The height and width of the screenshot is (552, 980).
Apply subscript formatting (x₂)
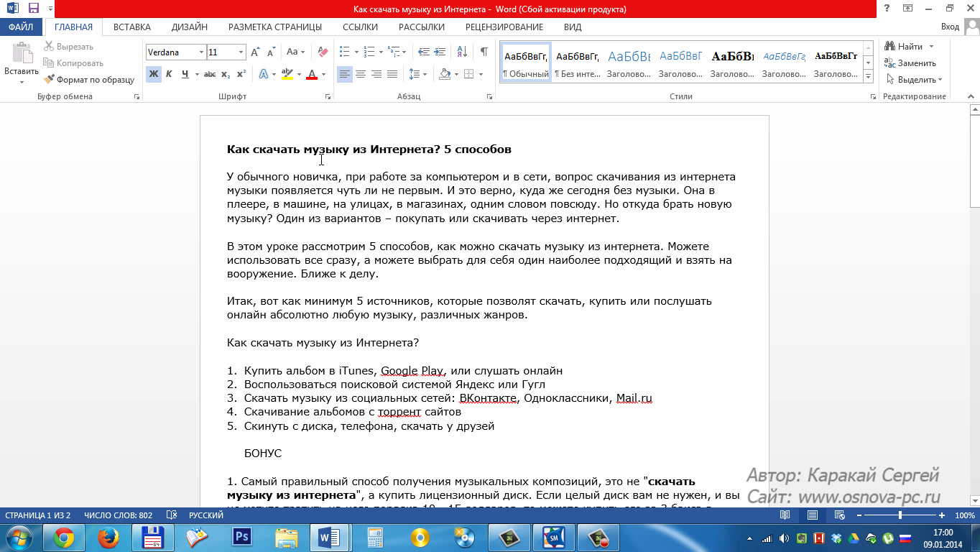point(226,74)
